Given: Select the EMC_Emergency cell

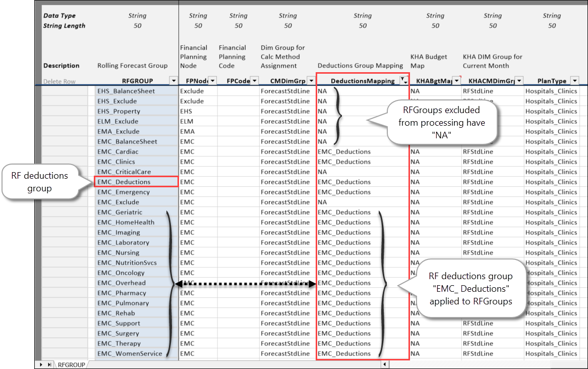Looking at the screenshot, I should (x=136, y=192).
